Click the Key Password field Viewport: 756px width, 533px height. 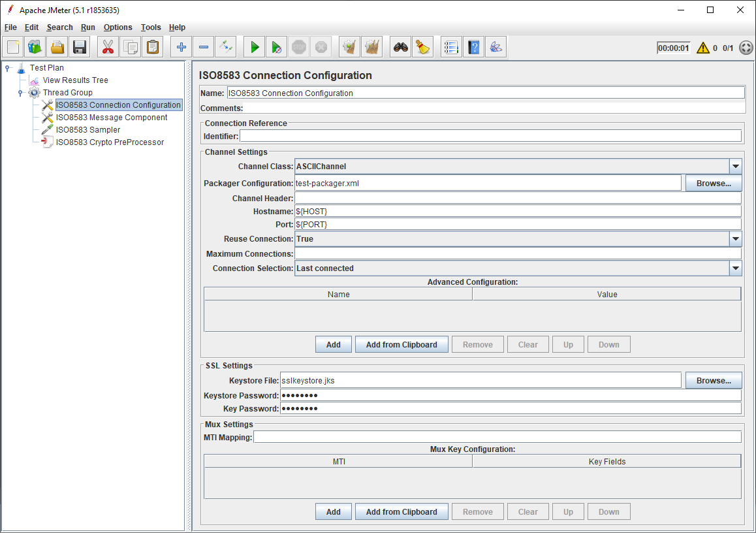pyautogui.click(x=511, y=408)
